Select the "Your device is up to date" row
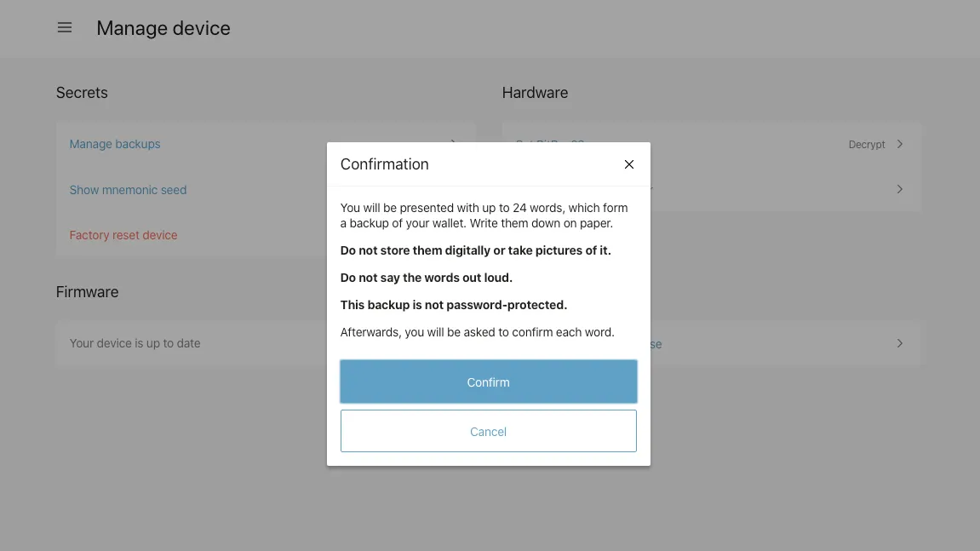980x551 pixels. [135, 343]
